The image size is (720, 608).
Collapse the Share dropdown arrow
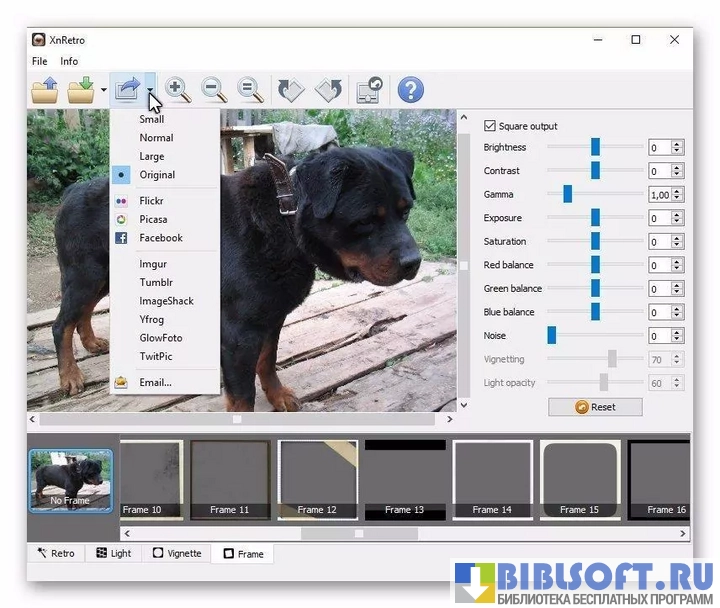[x=149, y=91]
